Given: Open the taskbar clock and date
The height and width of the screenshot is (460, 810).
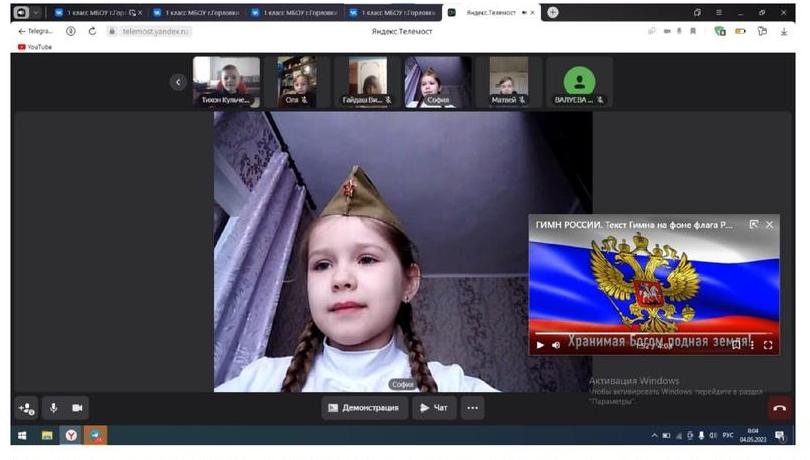Looking at the screenshot, I should point(753,436).
